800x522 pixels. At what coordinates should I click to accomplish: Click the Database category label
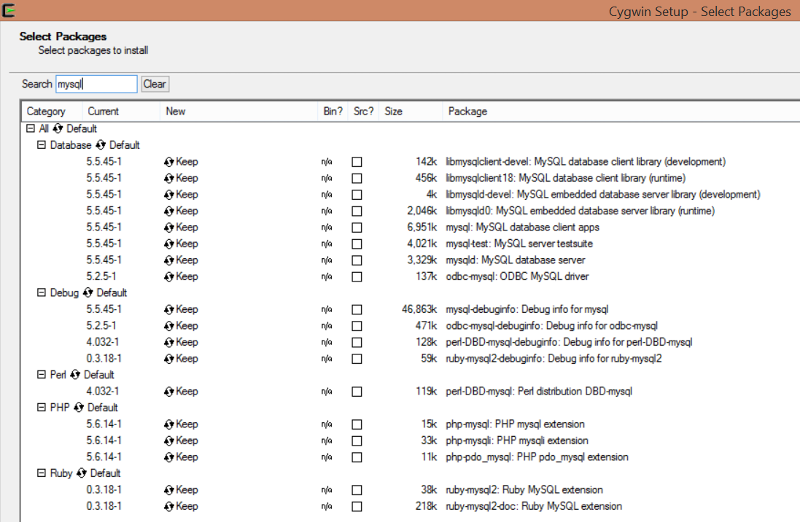pyautogui.click(x=70, y=145)
